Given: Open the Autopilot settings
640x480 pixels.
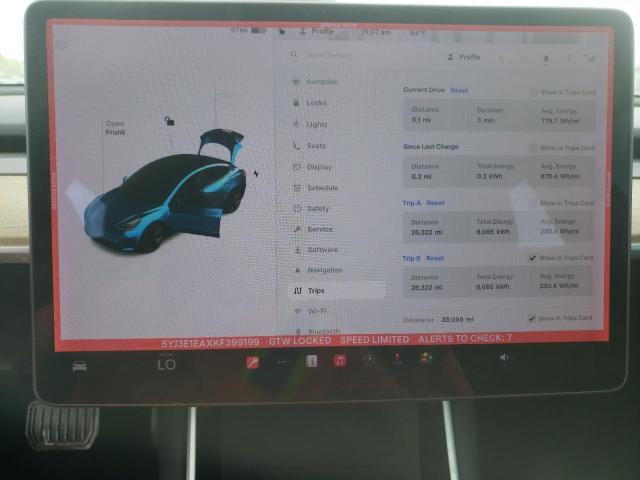Looking at the screenshot, I should (315, 82).
